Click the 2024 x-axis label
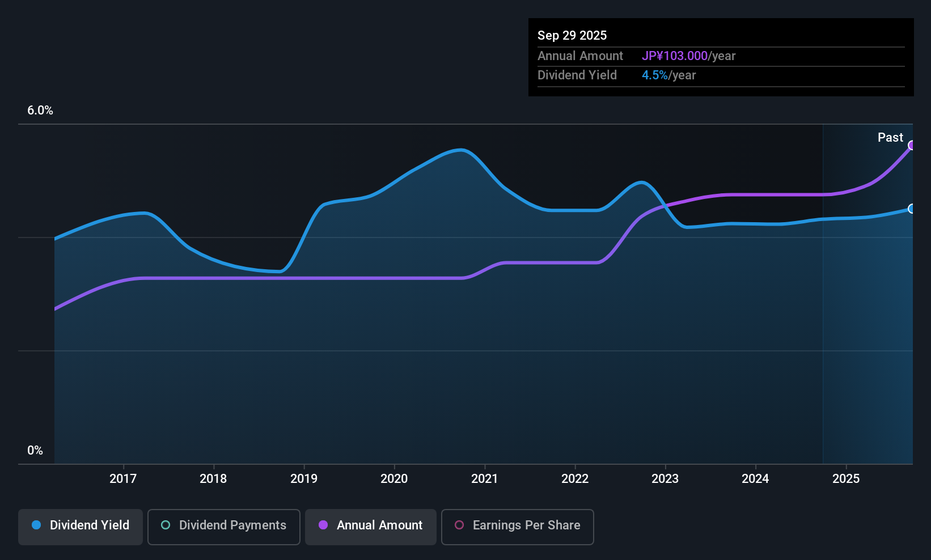931x560 pixels. pos(755,479)
